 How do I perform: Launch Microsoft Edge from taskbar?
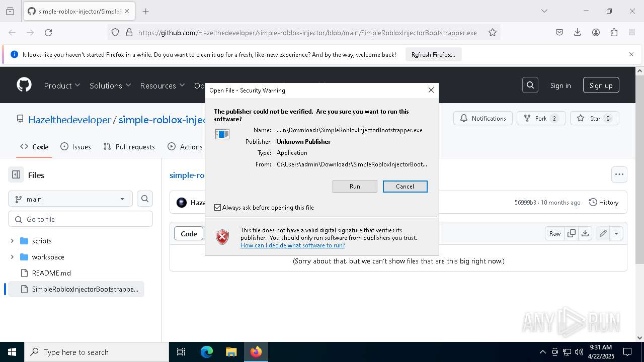207,352
